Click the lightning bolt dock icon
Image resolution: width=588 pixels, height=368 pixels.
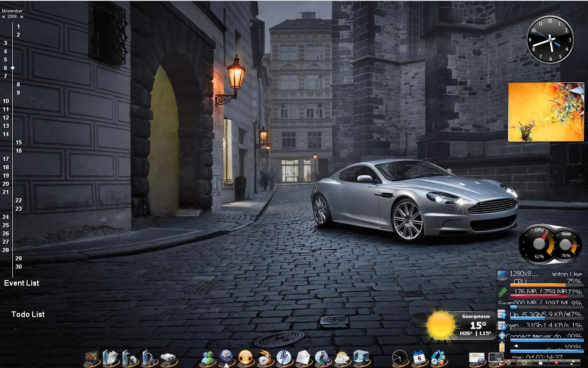coord(283,357)
